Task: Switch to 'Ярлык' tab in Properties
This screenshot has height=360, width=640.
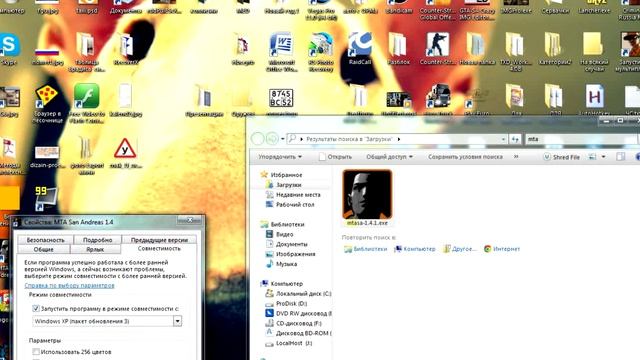Action: [x=95, y=249]
